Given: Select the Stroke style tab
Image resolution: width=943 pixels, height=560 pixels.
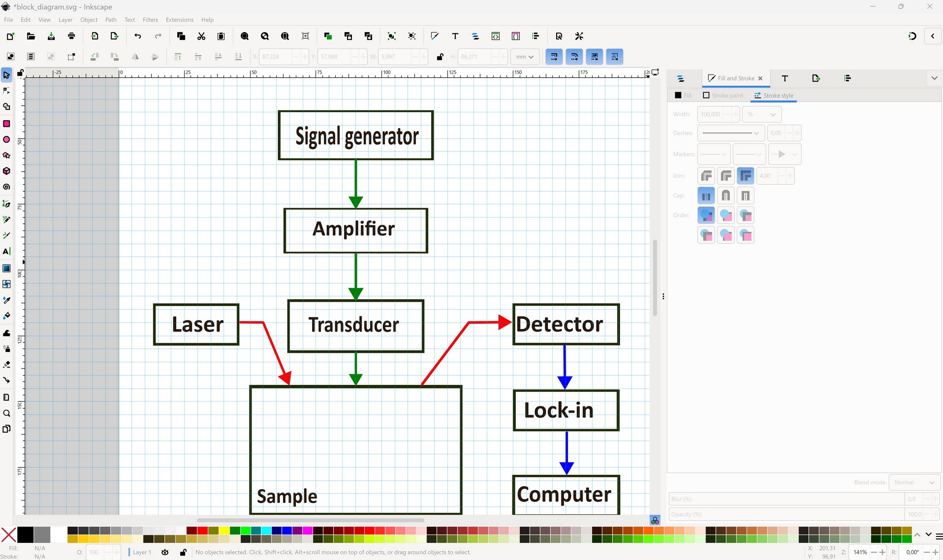Looking at the screenshot, I should [774, 95].
